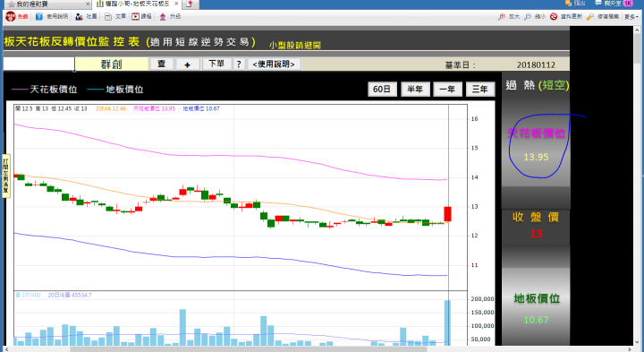Click the scroll-up arrow of vertical scrollbar
This screenshot has height=352, width=644.
pos(637,30)
